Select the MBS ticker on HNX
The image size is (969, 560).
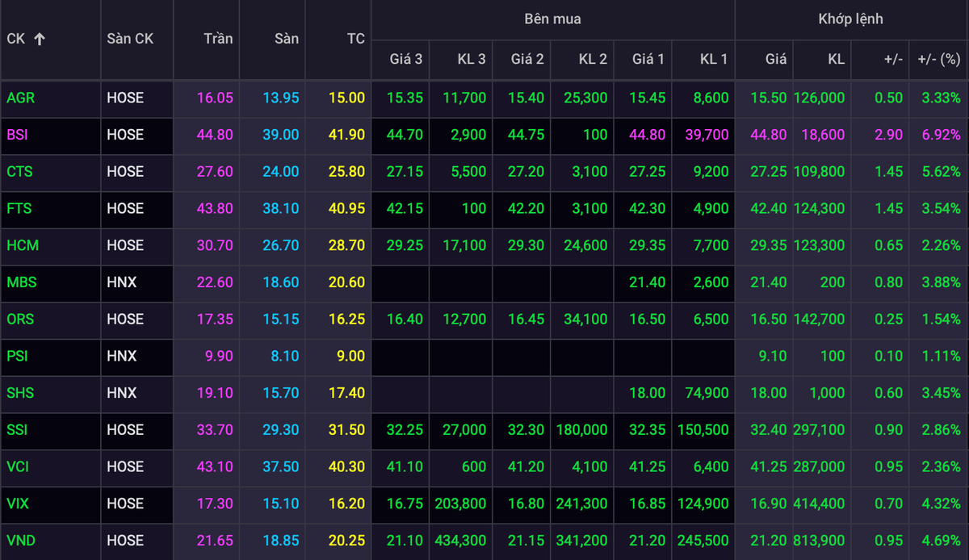[21, 282]
